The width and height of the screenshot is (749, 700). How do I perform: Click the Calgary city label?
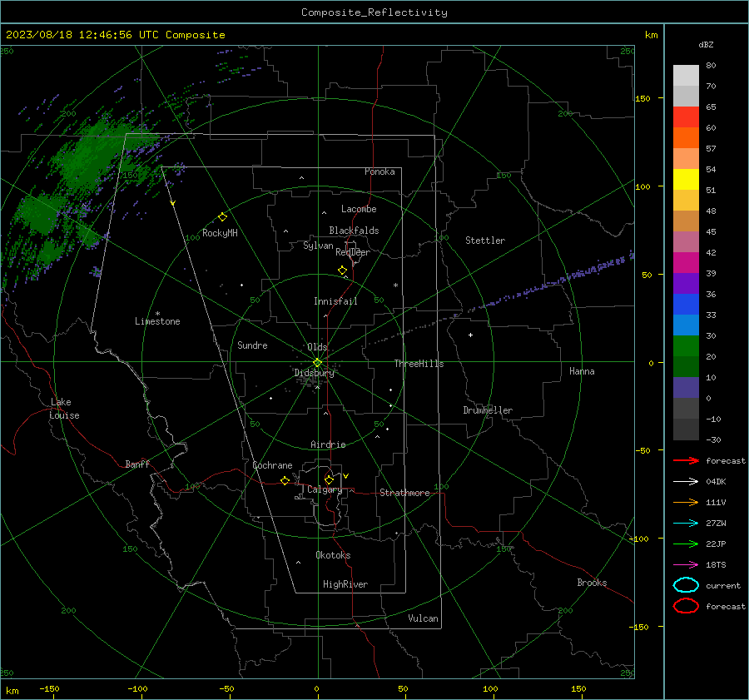click(x=325, y=489)
